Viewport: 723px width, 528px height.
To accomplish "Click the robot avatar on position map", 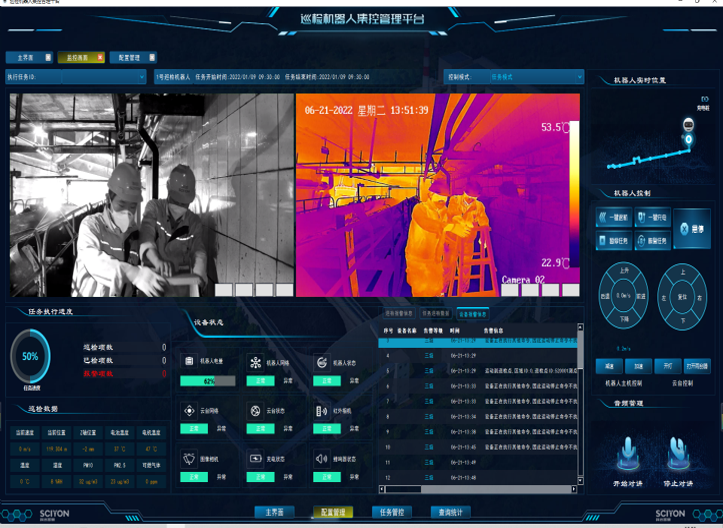I will point(686,124).
